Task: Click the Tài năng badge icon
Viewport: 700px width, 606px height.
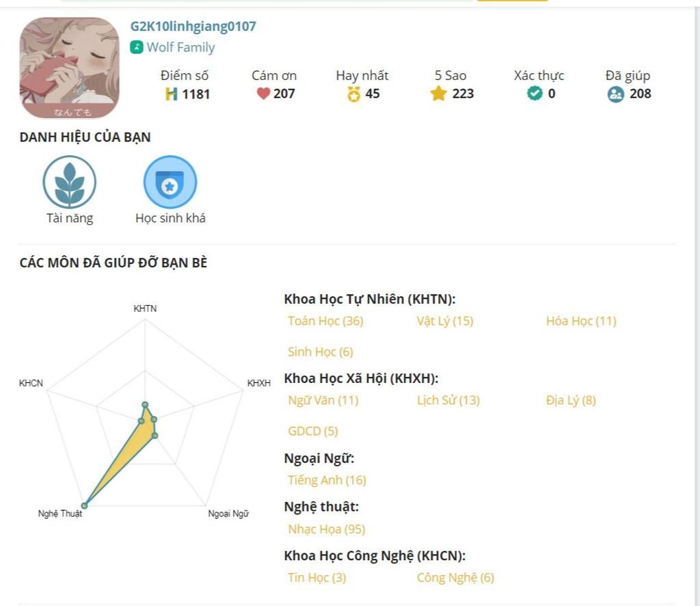Action: (x=69, y=182)
